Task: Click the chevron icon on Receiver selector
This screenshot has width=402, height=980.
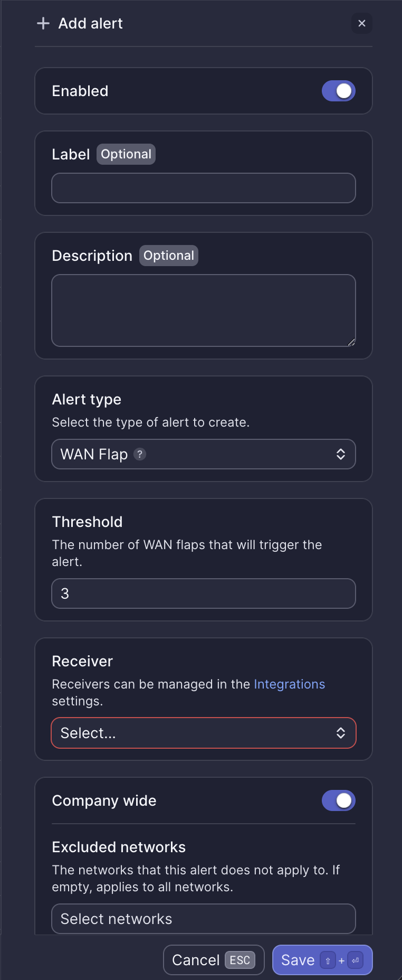Action: tap(341, 733)
